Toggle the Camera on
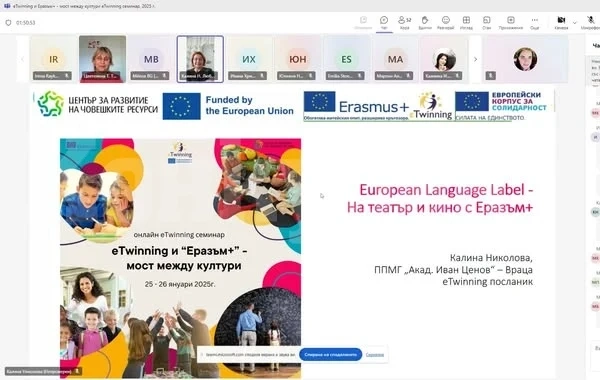The width and height of the screenshot is (600, 380). click(561, 23)
